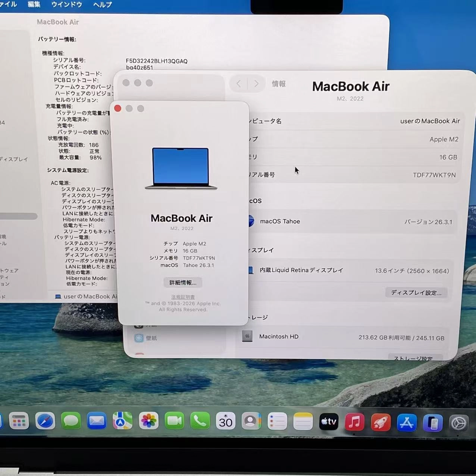The height and width of the screenshot is (476, 476).
Task: Click the MacBook Air laptop image
Action: click(181, 168)
